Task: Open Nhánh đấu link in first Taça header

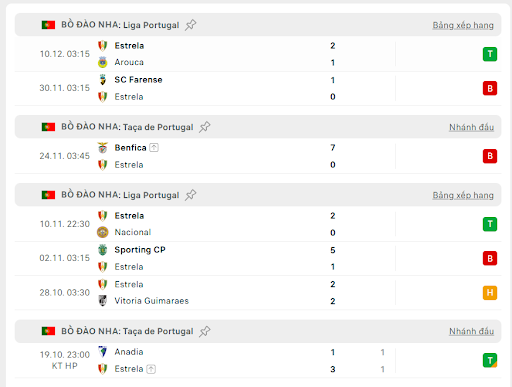Action: [x=471, y=127]
